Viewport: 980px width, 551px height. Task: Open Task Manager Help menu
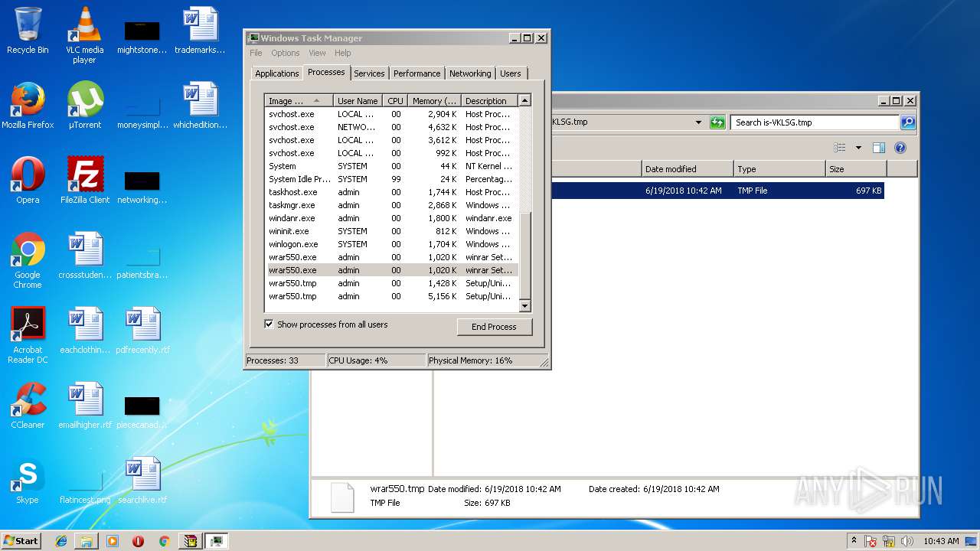(x=343, y=53)
